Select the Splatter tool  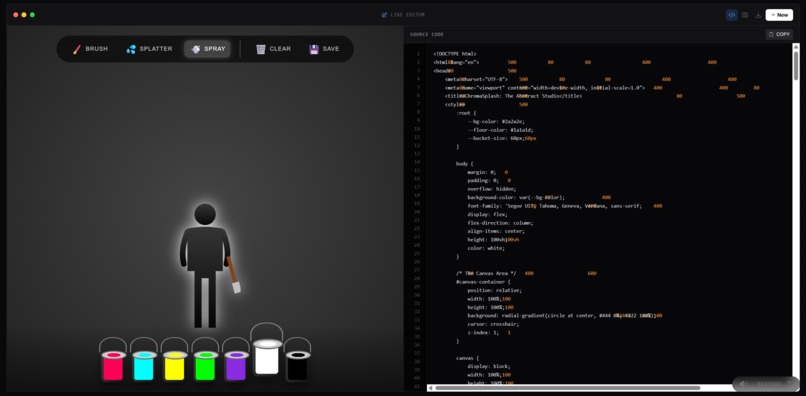(149, 49)
